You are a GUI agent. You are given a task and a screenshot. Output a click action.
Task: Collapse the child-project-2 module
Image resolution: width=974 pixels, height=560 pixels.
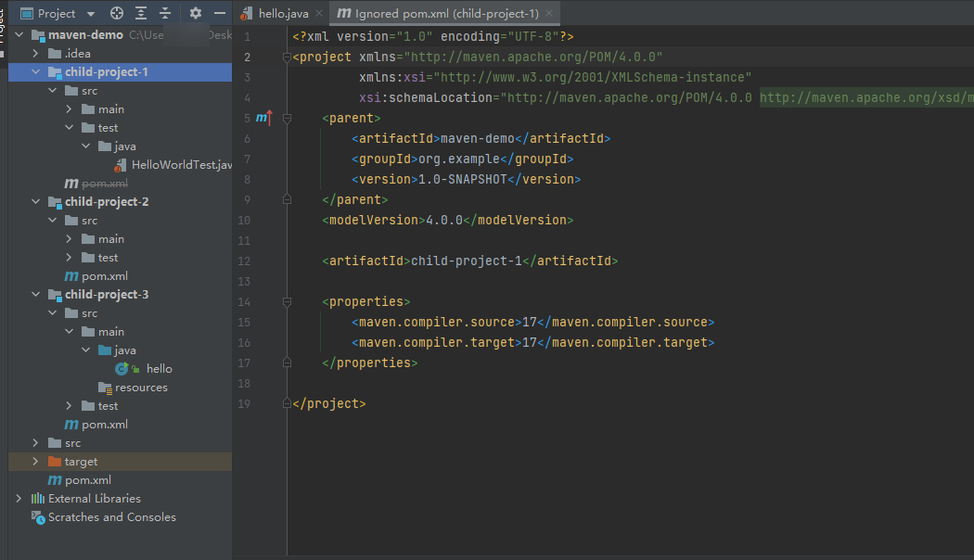tap(36, 202)
